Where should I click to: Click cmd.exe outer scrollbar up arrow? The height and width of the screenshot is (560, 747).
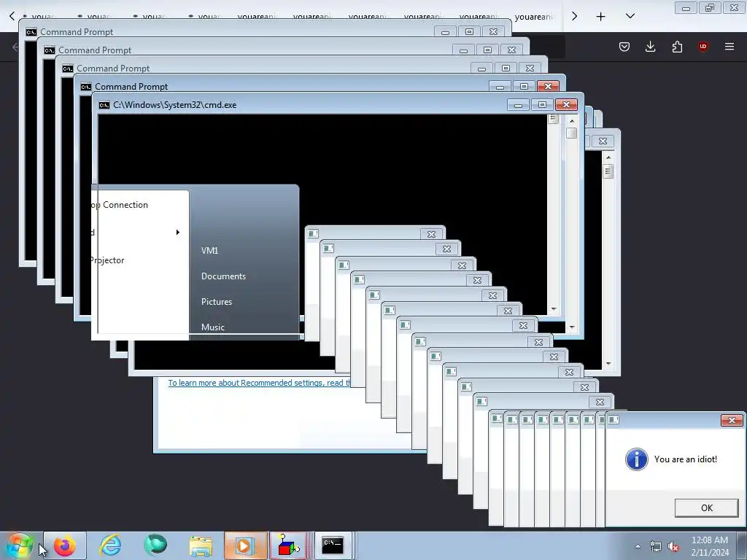tap(572, 121)
